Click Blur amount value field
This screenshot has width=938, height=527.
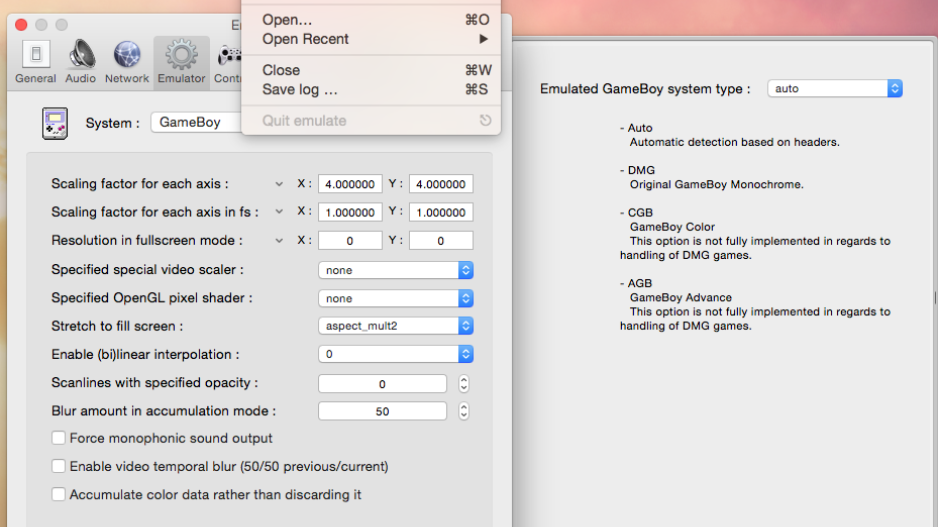(x=382, y=411)
